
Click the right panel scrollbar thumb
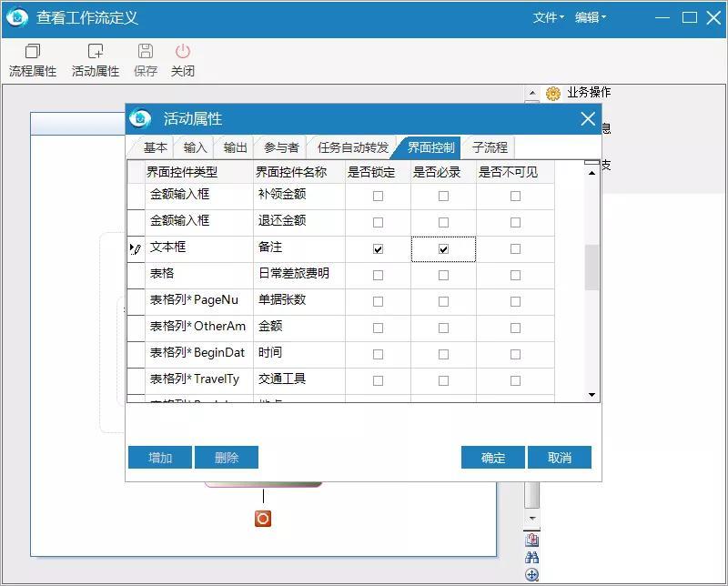coord(532,495)
